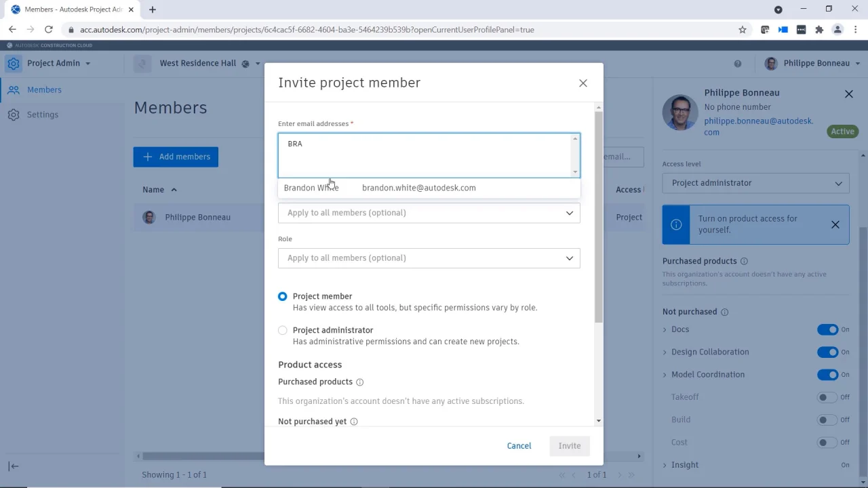
Task: Click the email addresses input field
Action: click(x=429, y=155)
